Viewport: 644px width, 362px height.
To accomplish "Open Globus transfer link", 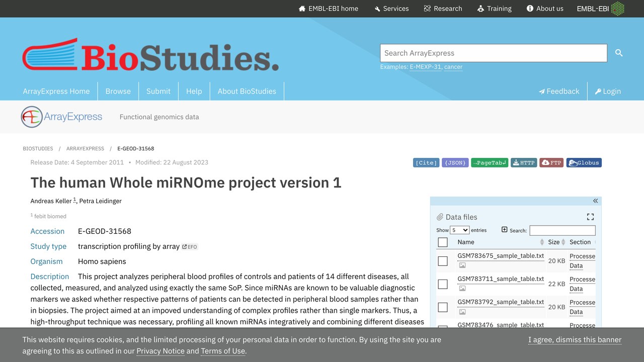I will [x=584, y=162].
